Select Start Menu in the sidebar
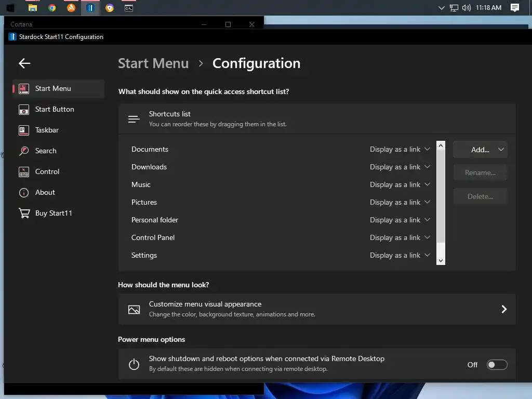Screen dimensions: 532x399 pos(58,88)
